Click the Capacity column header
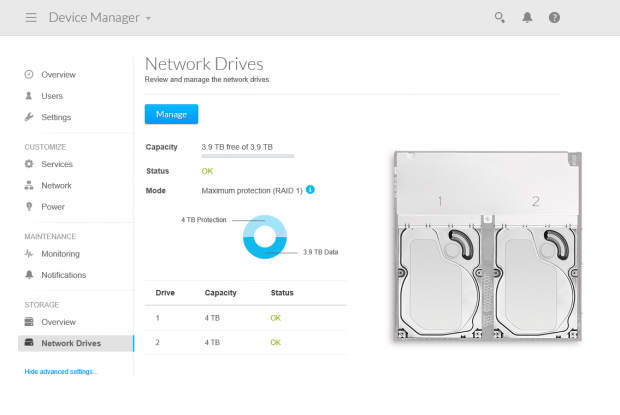The width and height of the screenshot is (620, 415). [220, 293]
